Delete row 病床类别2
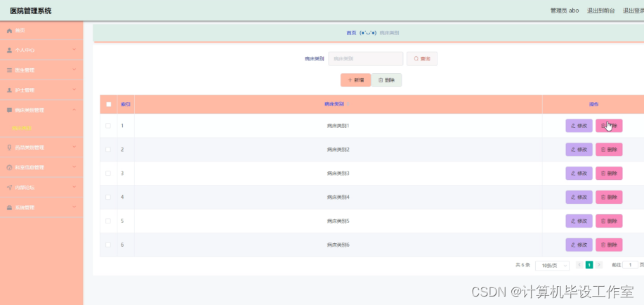This screenshot has width=644, height=305. pos(609,150)
